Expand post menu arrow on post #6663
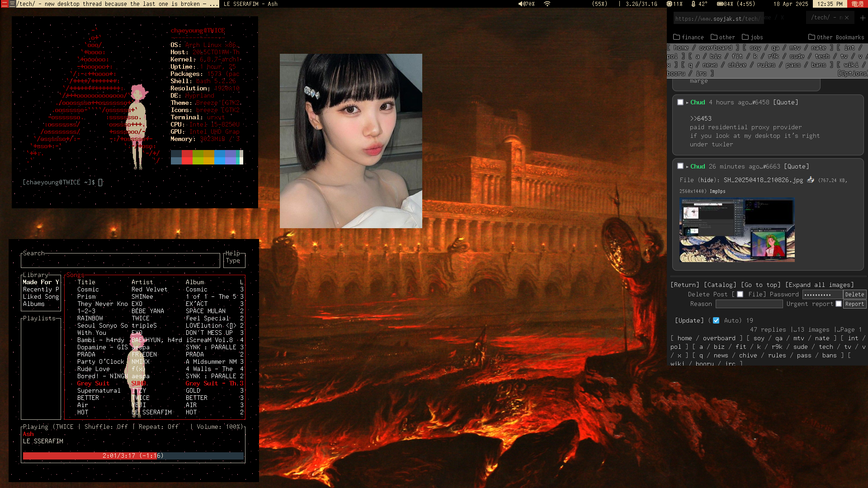 coord(687,167)
